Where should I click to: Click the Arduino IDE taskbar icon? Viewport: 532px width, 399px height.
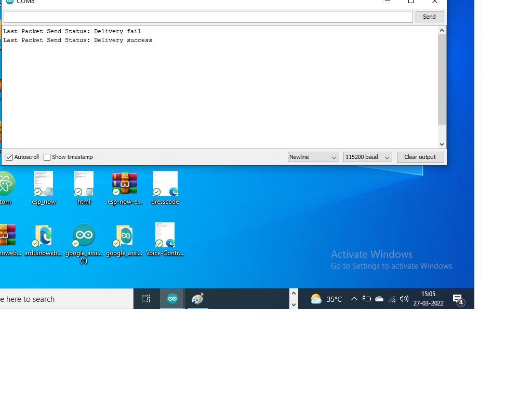click(172, 299)
